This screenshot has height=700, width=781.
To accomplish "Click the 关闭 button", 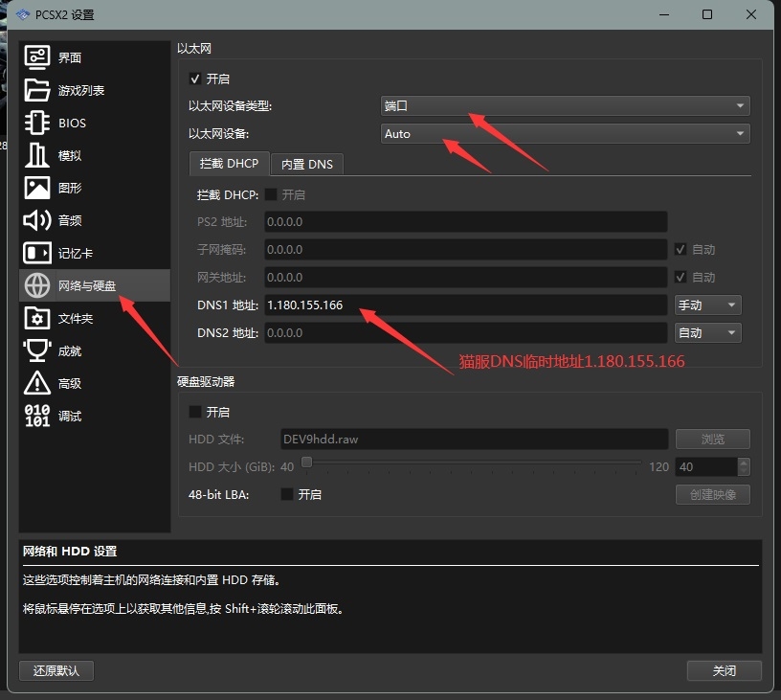I will pos(725,670).
